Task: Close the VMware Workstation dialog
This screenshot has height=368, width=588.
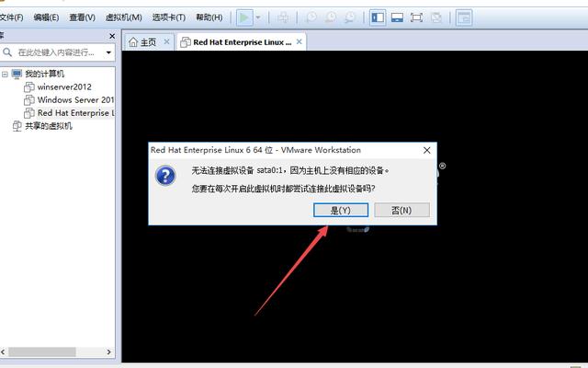Action: (426, 150)
